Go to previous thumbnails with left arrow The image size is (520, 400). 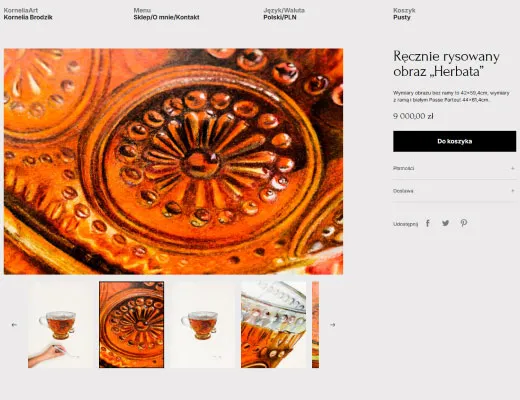(14, 325)
